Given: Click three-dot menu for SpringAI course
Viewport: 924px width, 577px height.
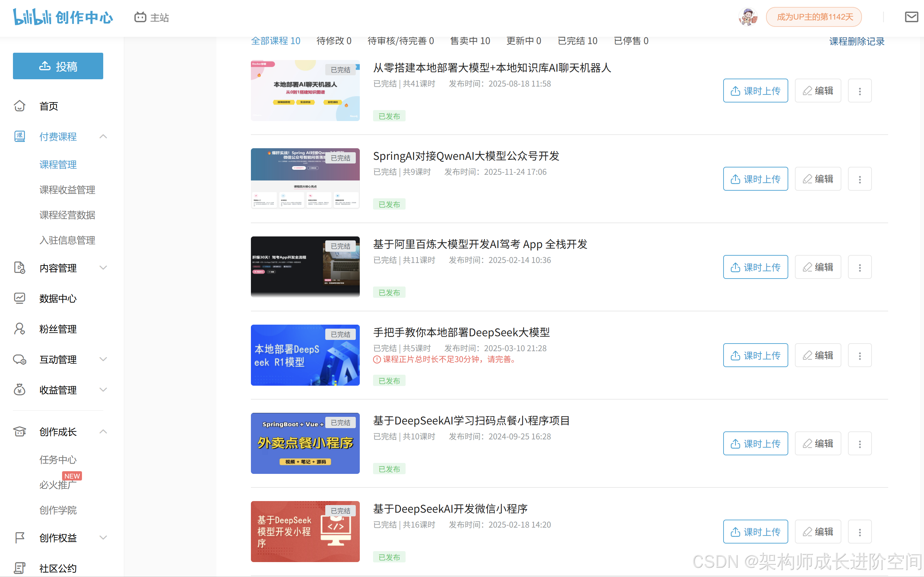Looking at the screenshot, I should coord(860,179).
